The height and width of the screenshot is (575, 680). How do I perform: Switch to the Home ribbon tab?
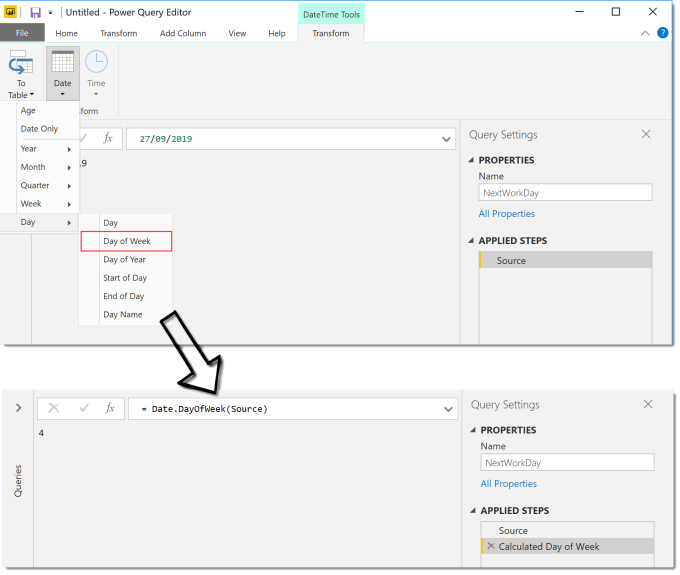pyautogui.click(x=66, y=33)
